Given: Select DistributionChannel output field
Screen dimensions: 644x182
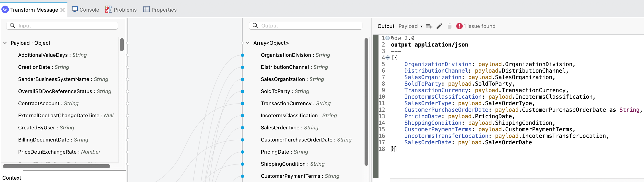Looking at the screenshot, I should click(294, 67).
